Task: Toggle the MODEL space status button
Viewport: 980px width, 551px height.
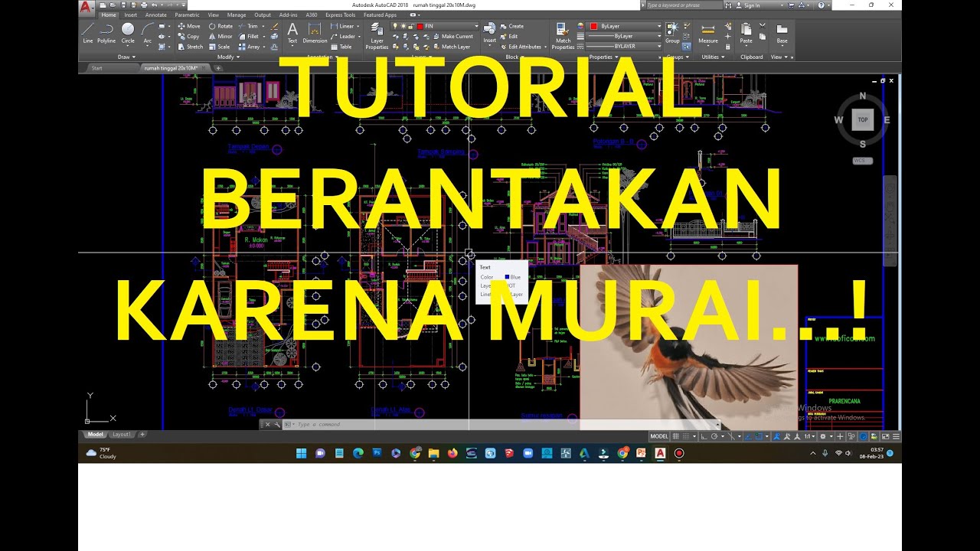Action: click(x=659, y=436)
